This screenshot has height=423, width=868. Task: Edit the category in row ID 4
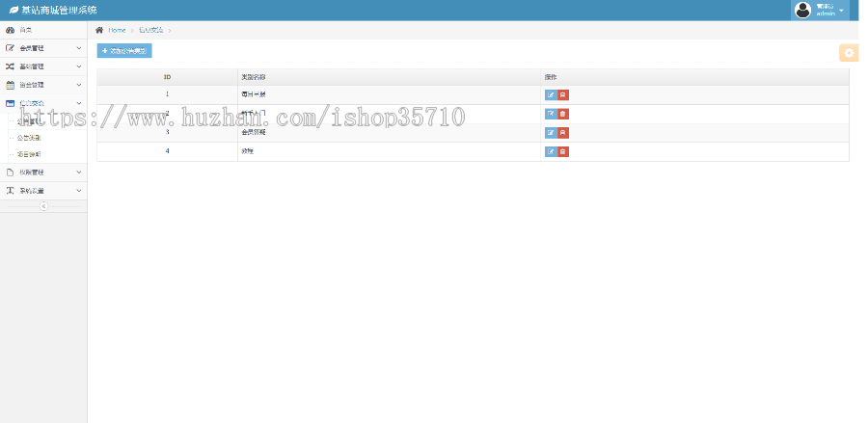point(551,151)
